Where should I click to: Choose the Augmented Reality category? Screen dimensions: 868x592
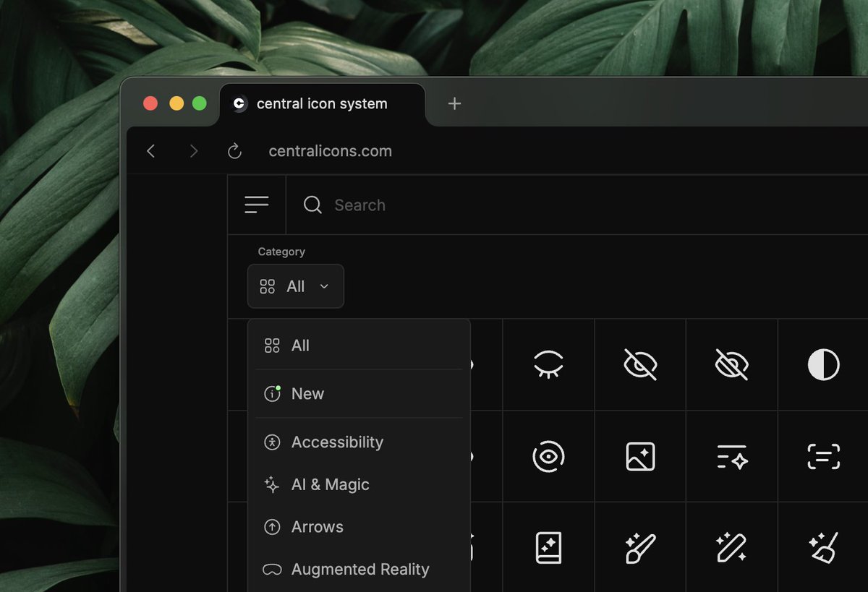[x=359, y=570]
